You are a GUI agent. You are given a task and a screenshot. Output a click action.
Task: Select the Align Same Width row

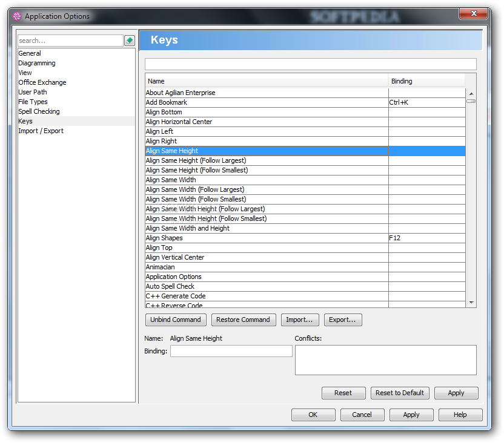pos(305,180)
